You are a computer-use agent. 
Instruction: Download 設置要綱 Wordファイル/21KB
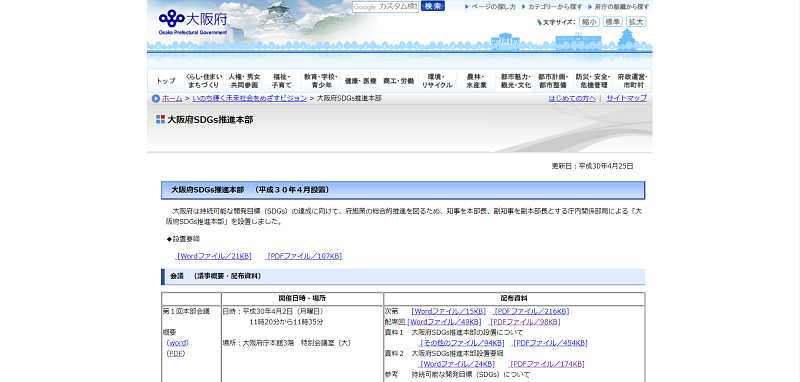pyautogui.click(x=213, y=256)
